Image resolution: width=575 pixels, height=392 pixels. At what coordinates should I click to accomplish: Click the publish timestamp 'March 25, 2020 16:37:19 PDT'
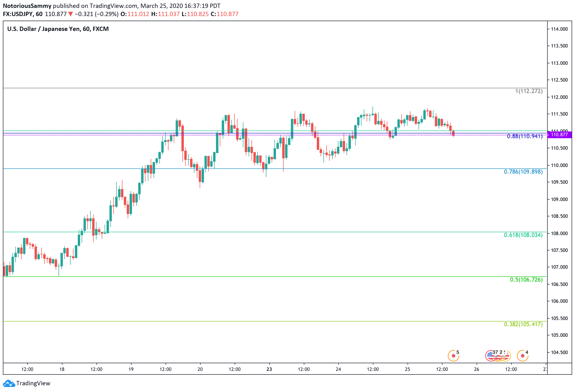tap(180, 6)
